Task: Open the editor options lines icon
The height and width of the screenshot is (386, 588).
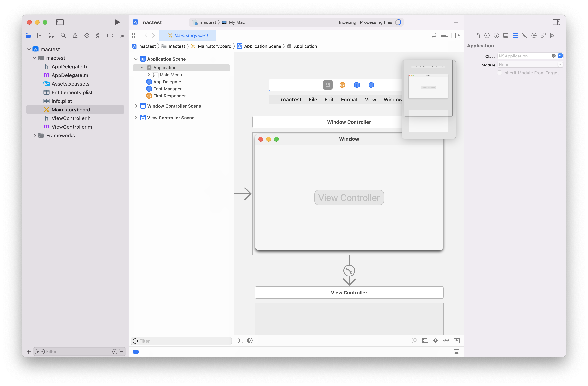Action: pos(444,36)
